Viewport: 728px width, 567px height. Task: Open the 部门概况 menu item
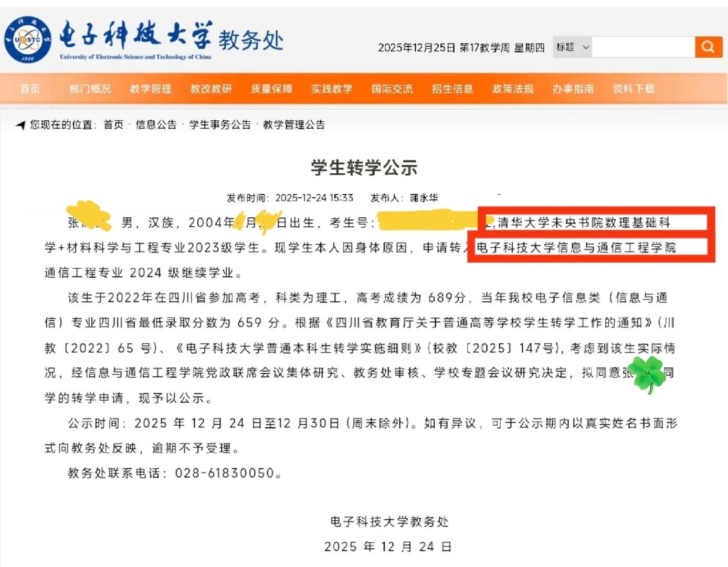[90, 89]
